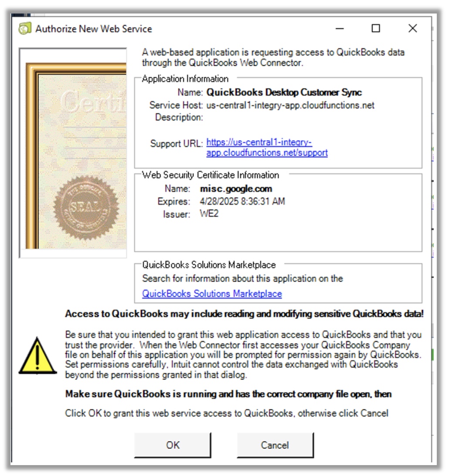Select the application name QuickBooks Desktop Customer Sync

pyautogui.click(x=284, y=92)
